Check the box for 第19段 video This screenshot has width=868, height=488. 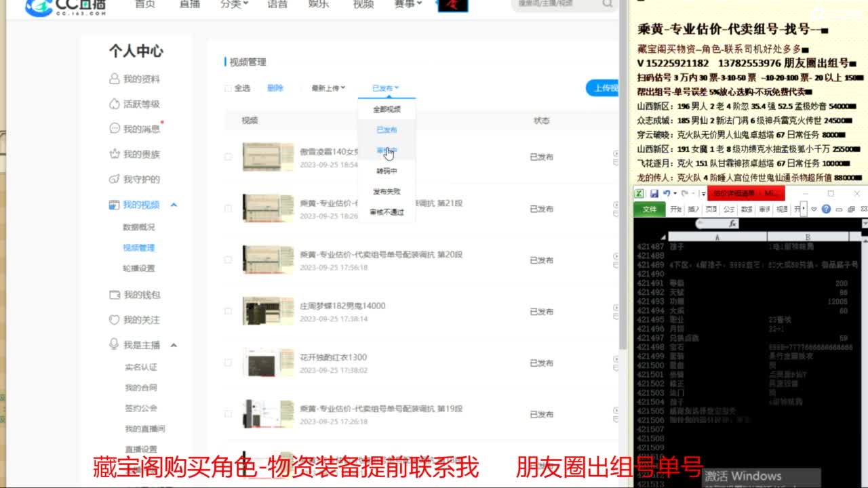[228, 414]
